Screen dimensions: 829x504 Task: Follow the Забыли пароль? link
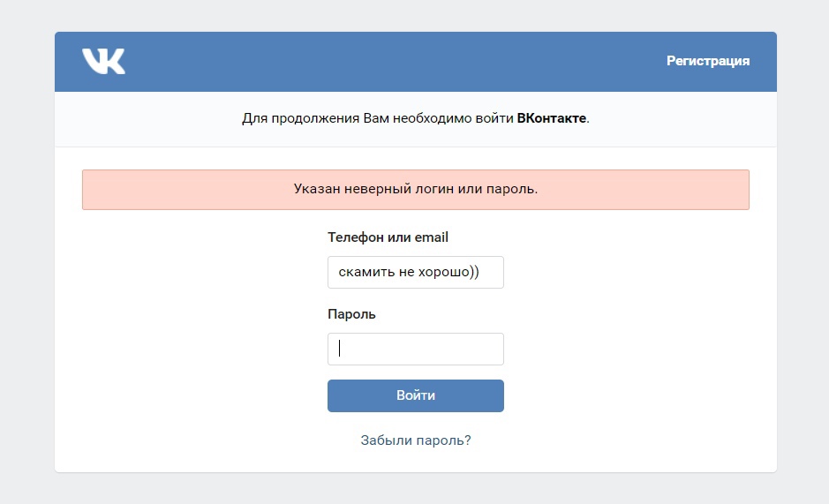(x=415, y=440)
